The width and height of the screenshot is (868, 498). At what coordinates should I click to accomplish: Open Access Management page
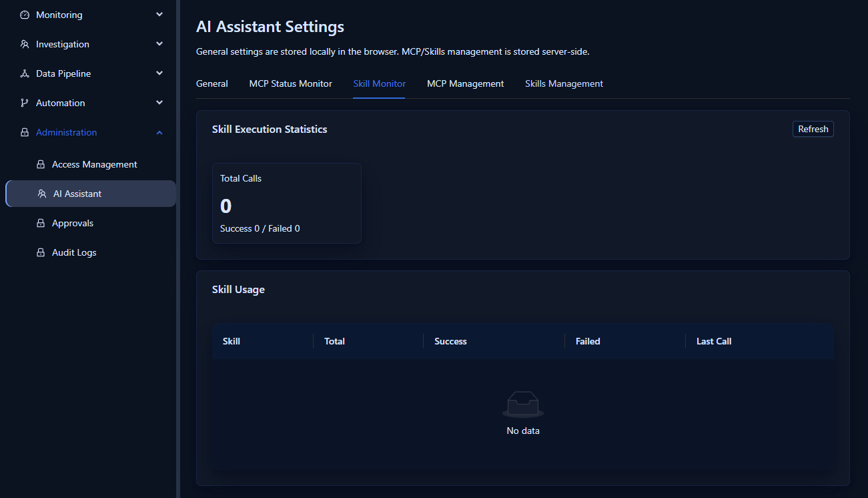coord(91,164)
